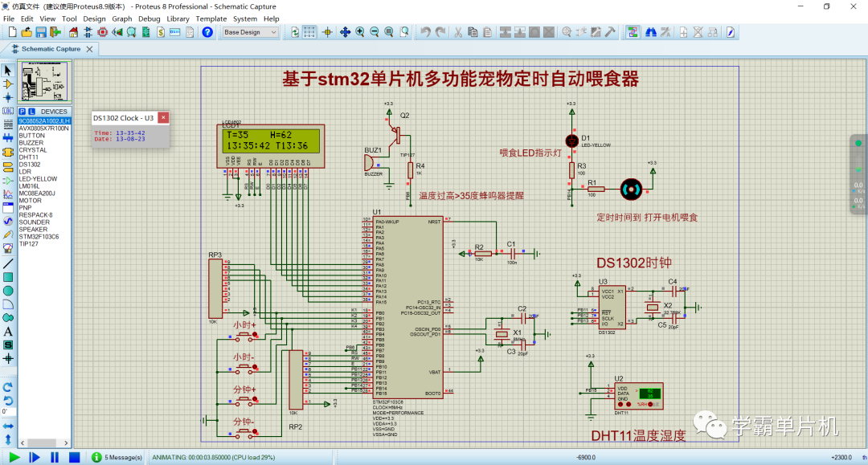Image resolution: width=868 pixels, height=465 pixels.
Task: Stop the simulation
Action: [x=74, y=457]
